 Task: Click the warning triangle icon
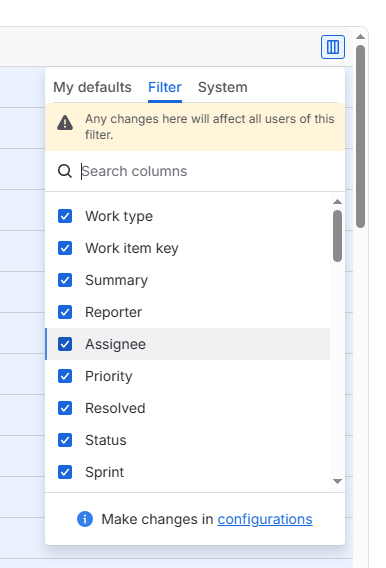click(65, 122)
